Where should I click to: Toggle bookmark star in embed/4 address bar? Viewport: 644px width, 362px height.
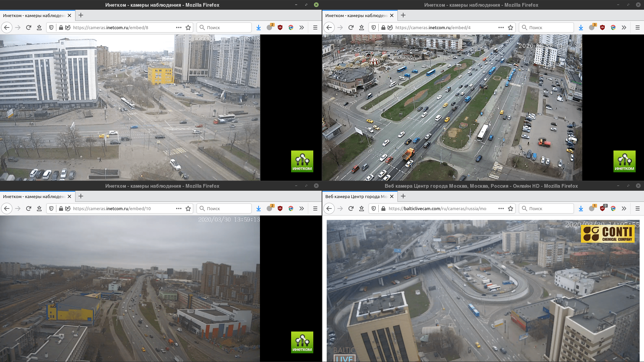511,27
